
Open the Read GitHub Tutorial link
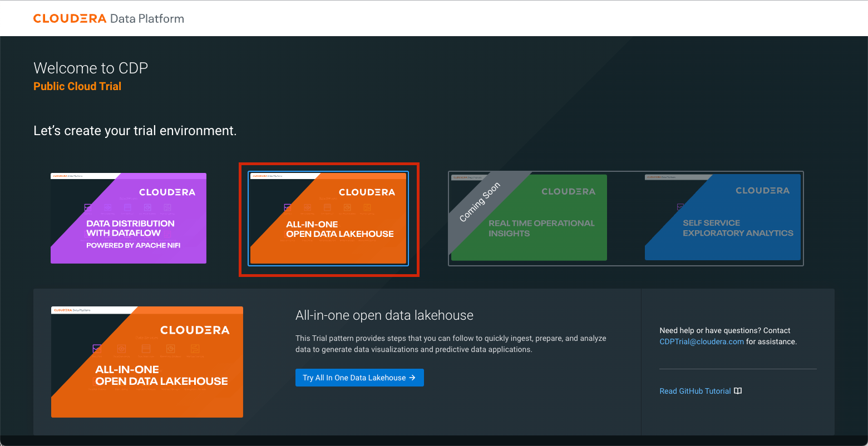coord(695,391)
